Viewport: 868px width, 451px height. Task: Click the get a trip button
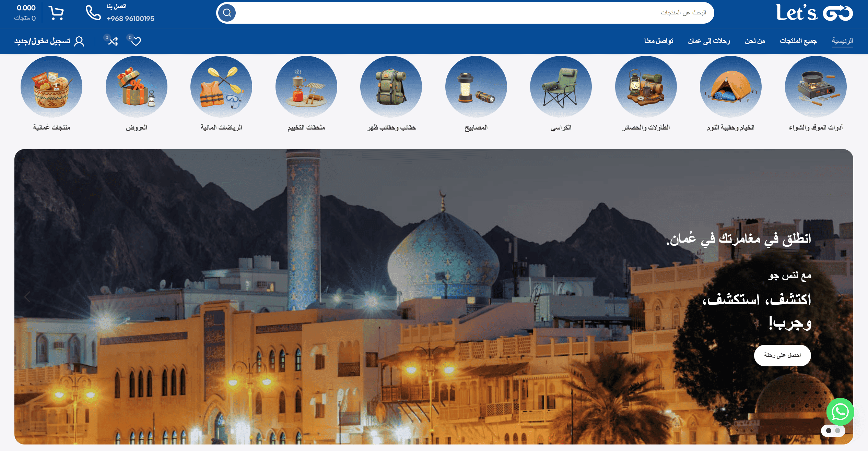click(x=782, y=355)
